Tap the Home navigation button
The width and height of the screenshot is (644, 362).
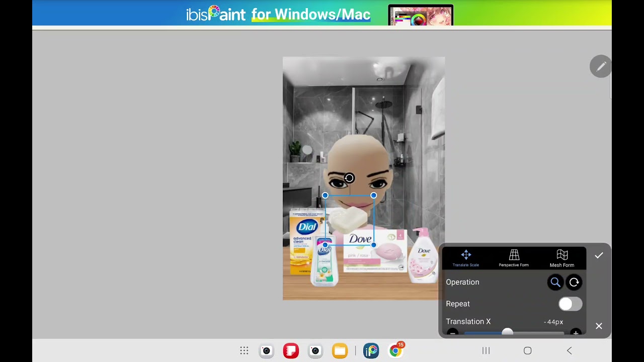point(527,350)
